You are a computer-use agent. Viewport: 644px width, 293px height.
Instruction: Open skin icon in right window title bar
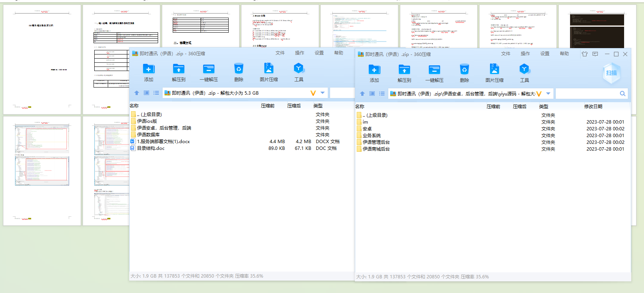585,54
